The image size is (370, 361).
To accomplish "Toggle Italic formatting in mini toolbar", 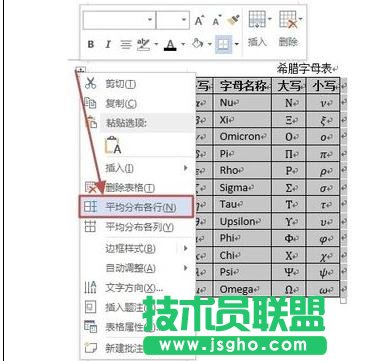I will point(108,44).
